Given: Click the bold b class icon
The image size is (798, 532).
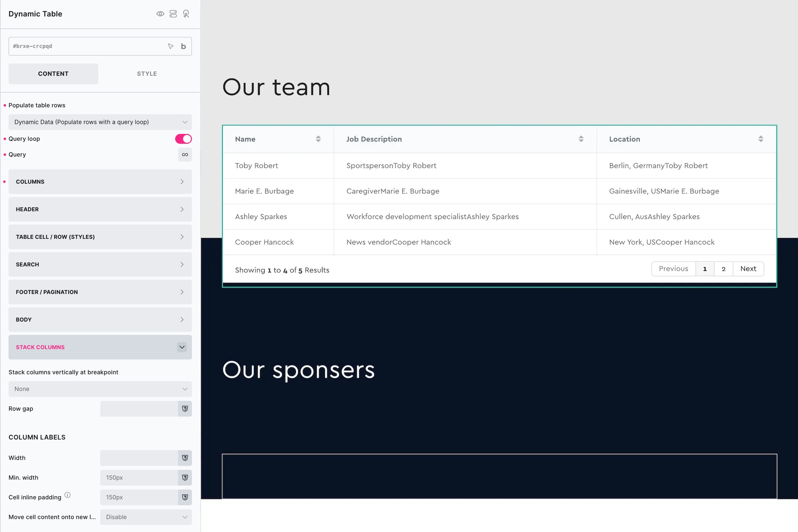Looking at the screenshot, I should pos(184,46).
